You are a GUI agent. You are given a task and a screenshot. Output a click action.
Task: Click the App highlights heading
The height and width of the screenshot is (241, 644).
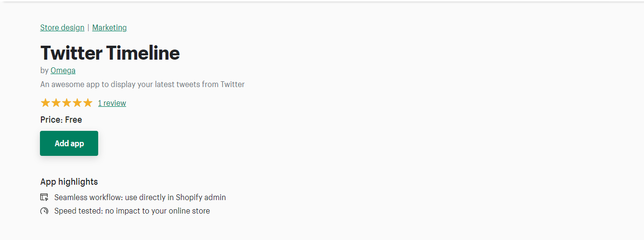click(69, 182)
